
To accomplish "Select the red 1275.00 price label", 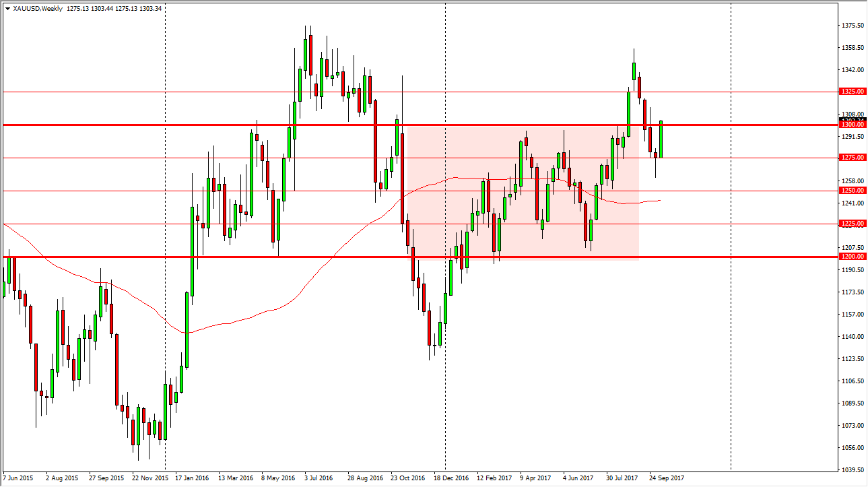I will [x=852, y=158].
